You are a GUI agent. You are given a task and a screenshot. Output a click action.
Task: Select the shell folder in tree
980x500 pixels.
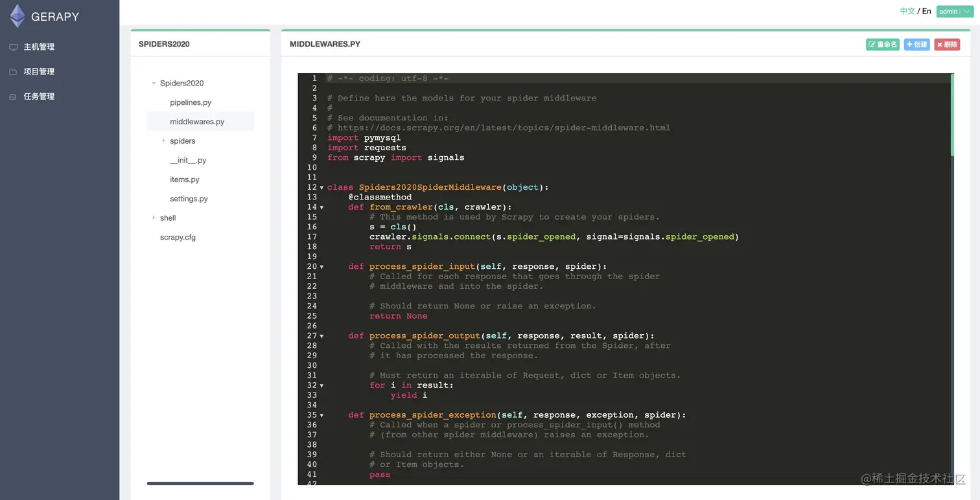click(168, 218)
